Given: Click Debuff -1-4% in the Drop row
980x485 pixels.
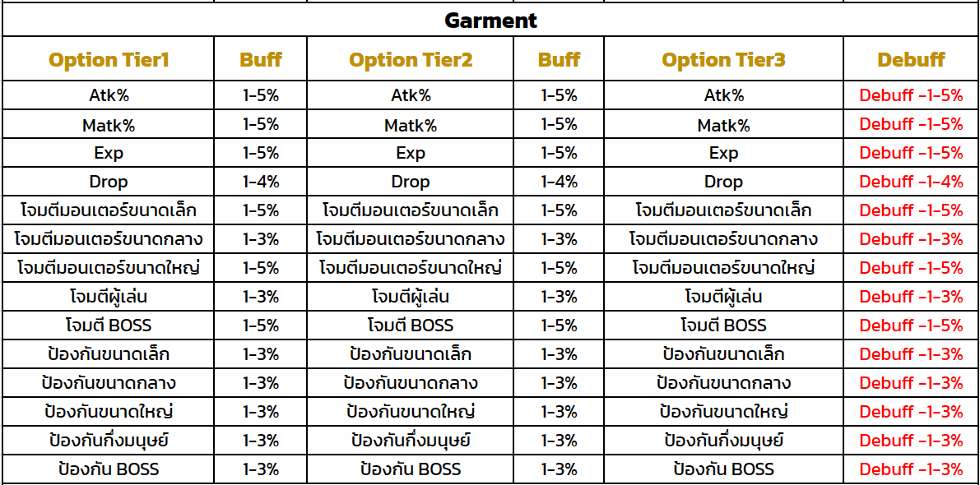Looking at the screenshot, I should (x=911, y=182).
